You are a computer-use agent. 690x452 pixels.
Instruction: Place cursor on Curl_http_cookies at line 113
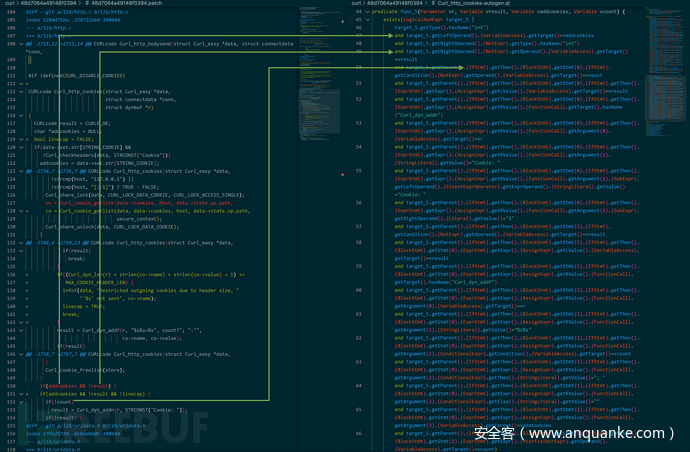pyautogui.click(x=80, y=92)
